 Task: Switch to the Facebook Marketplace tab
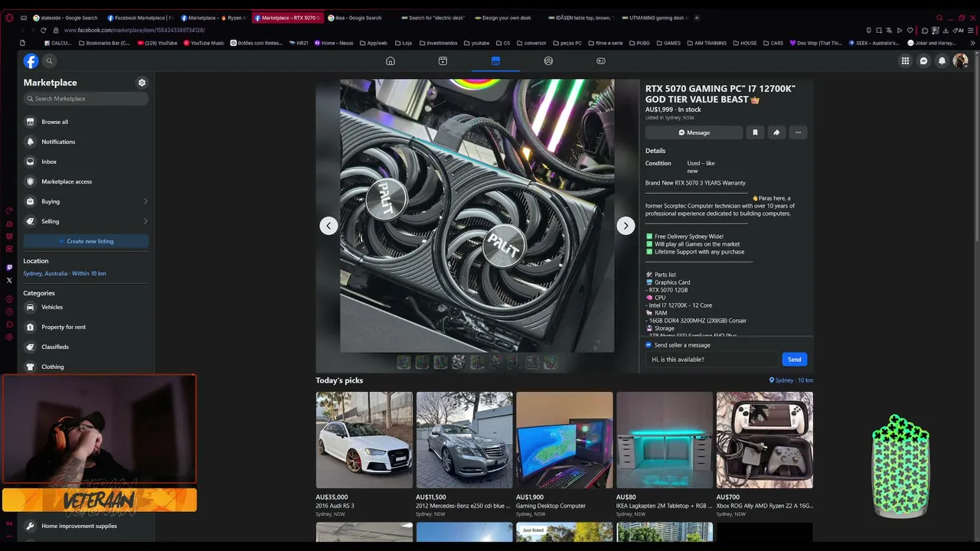click(x=139, y=18)
